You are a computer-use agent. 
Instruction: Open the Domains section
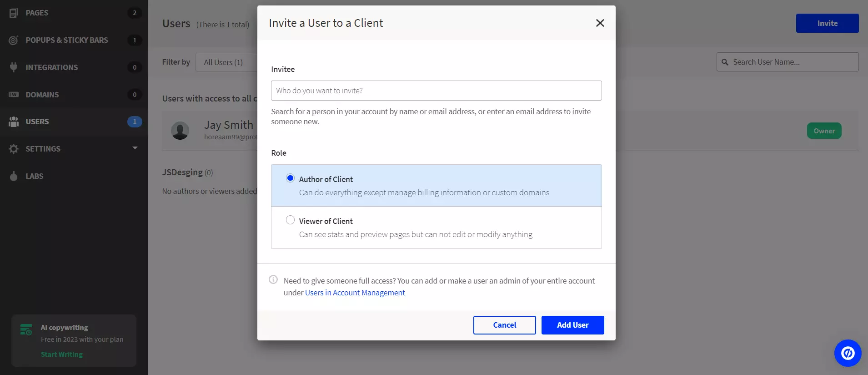coord(42,95)
